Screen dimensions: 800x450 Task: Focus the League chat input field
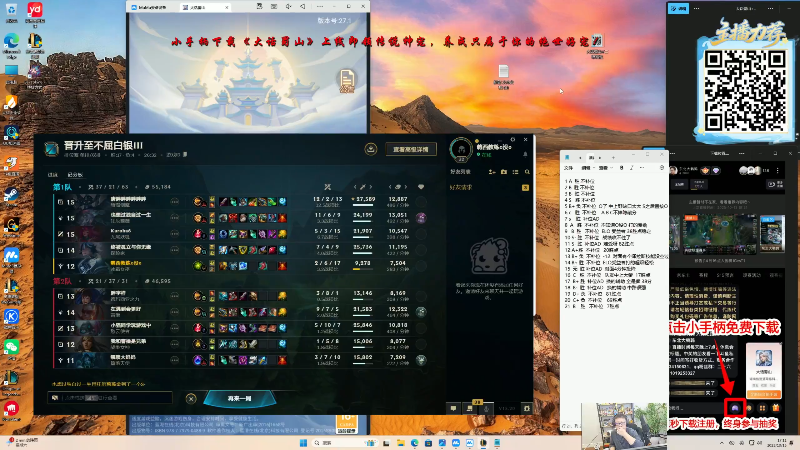(110, 397)
